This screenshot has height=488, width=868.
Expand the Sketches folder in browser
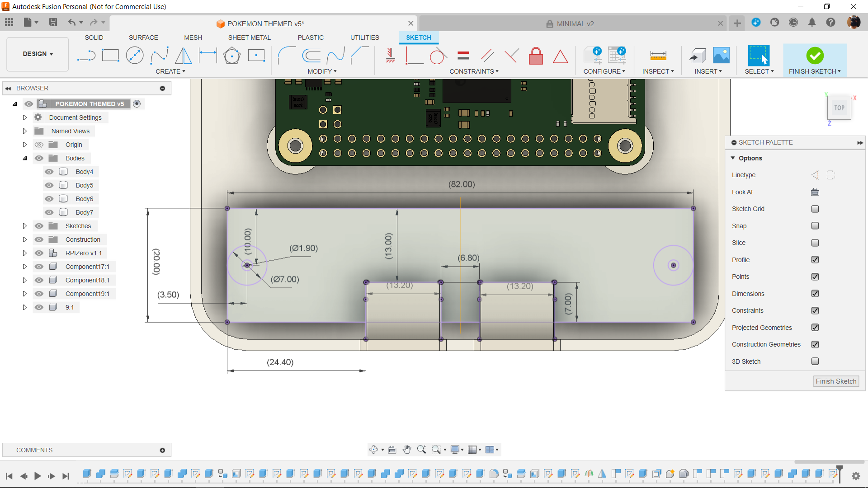[24, 226]
